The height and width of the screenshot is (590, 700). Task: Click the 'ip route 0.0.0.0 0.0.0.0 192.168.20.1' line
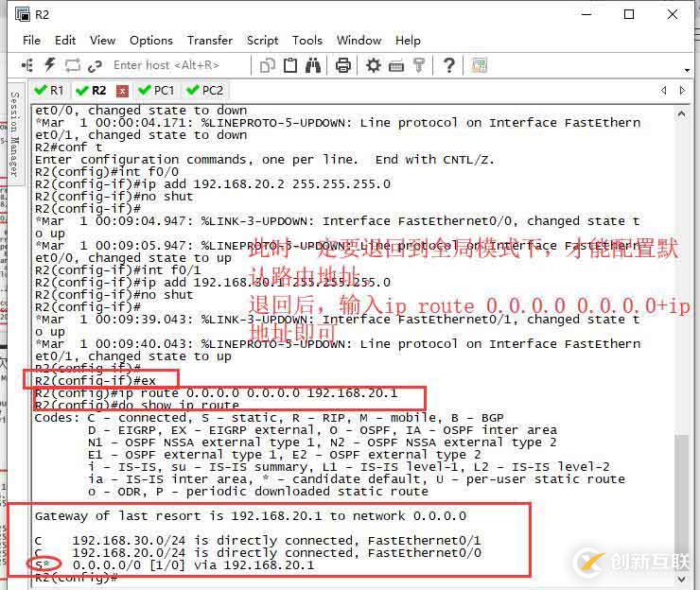(216, 393)
